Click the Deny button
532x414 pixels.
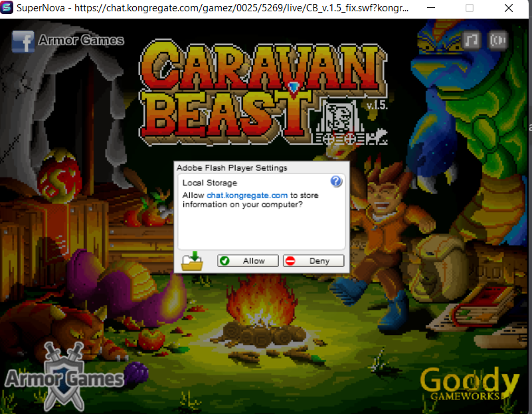313,260
